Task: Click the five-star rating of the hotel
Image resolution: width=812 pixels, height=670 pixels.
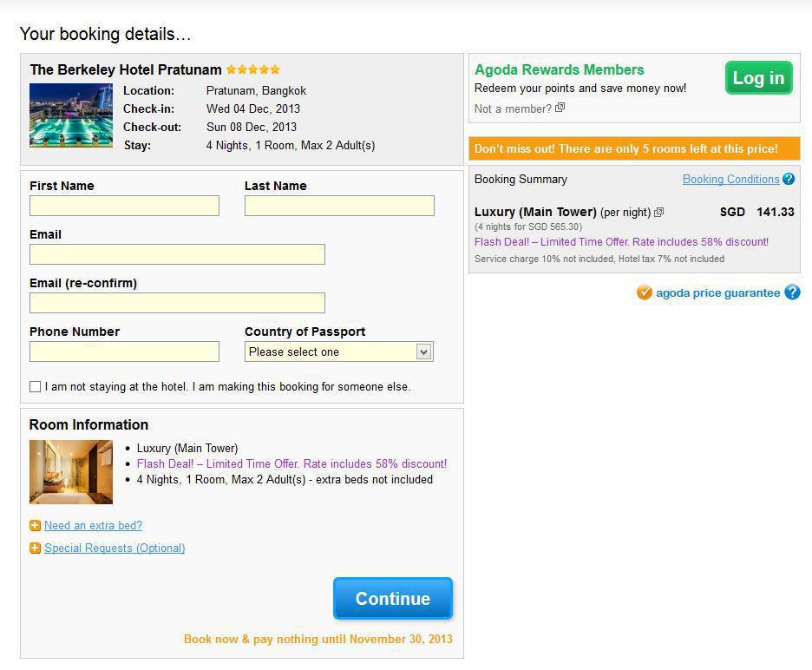Action: (x=253, y=69)
